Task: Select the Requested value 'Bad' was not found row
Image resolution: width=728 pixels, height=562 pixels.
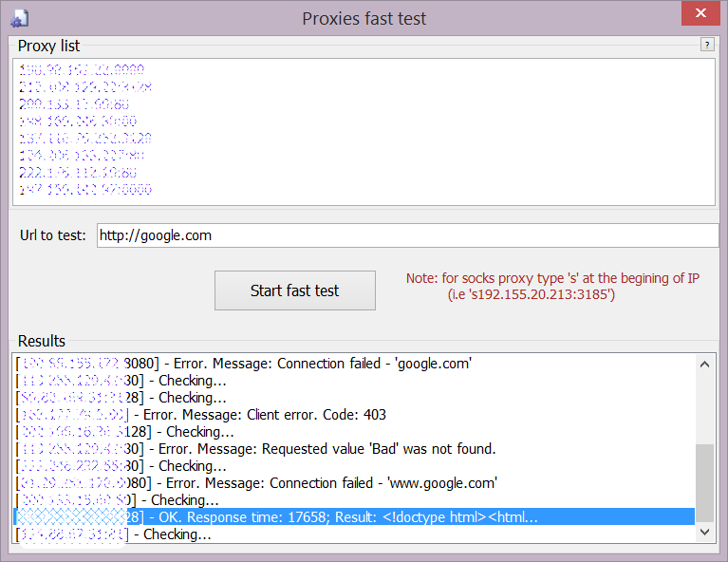Action: pyautogui.click(x=354, y=449)
